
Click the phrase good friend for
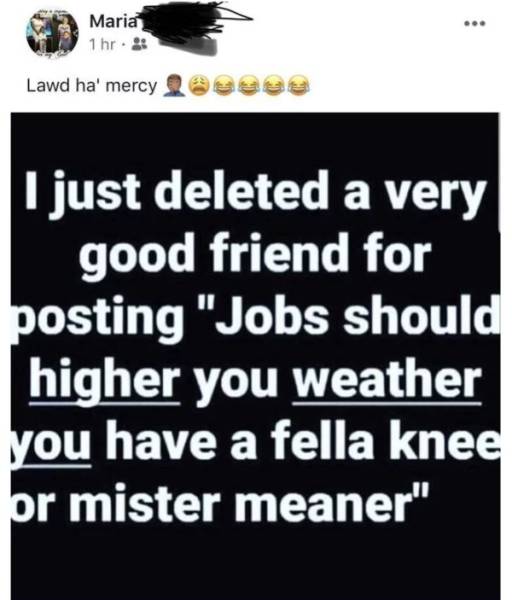coord(255,254)
